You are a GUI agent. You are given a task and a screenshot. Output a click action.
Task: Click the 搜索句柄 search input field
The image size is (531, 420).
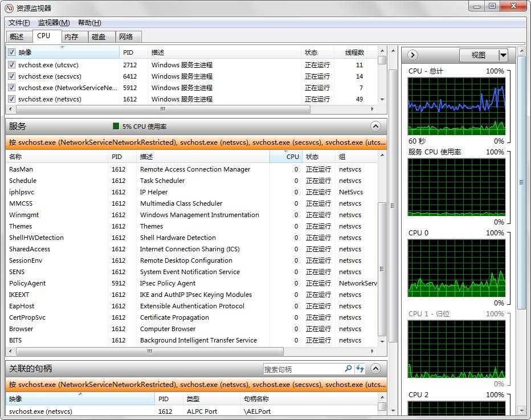(x=302, y=369)
